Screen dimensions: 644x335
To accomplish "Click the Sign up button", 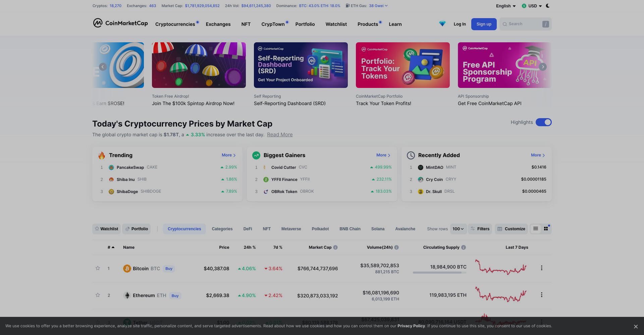I will click(x=484, y=24).
